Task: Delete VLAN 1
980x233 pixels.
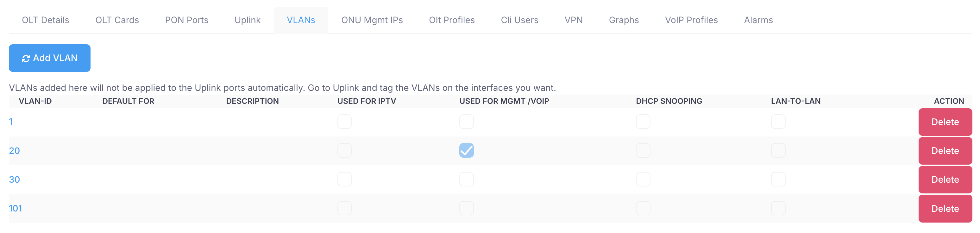Action: pyautogui.click(x=945, y=122)
